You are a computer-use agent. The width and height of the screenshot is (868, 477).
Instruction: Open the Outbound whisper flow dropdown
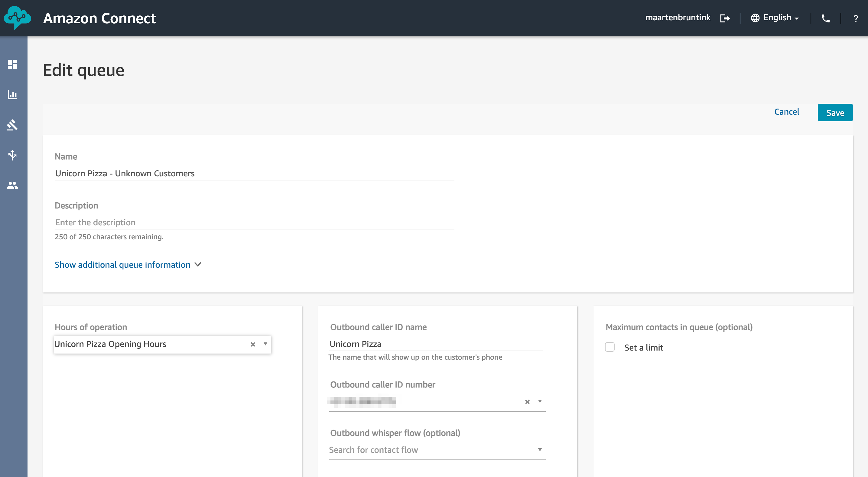(x=437, y=450)
